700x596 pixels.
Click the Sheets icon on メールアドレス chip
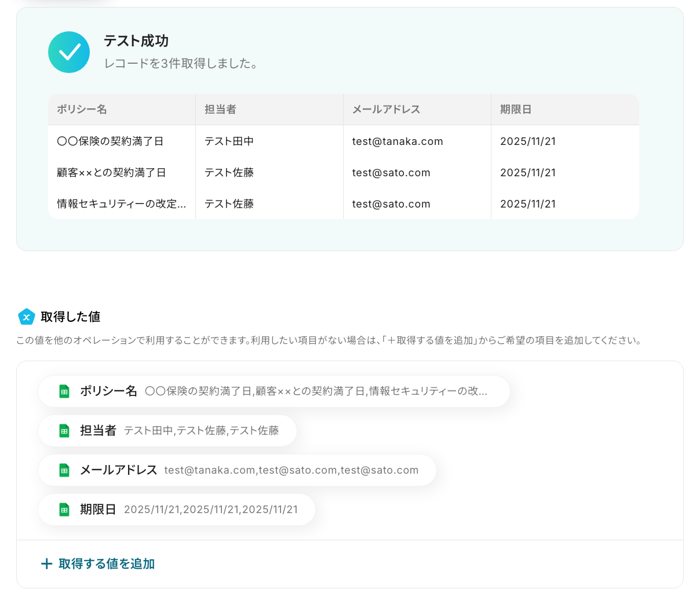coord(64,470)
